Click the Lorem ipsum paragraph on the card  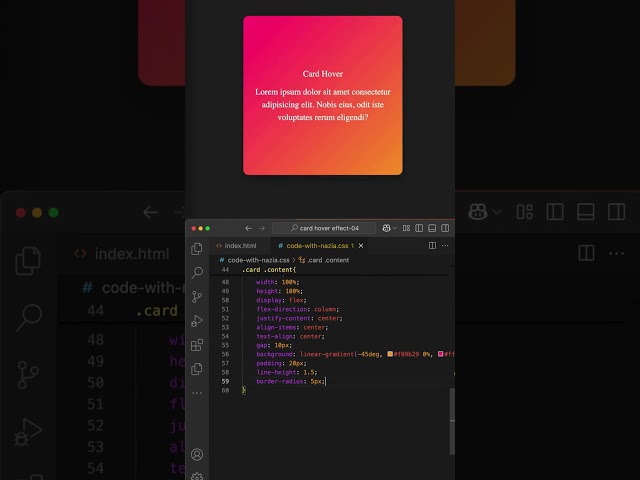tap(322, 104)
